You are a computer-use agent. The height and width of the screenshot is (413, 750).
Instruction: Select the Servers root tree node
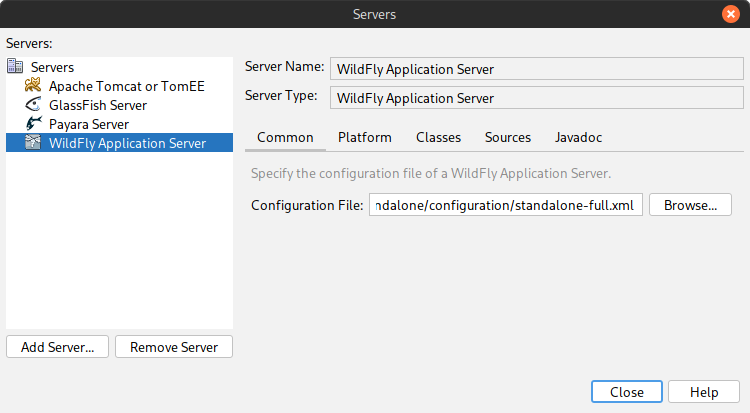point(52,67)
